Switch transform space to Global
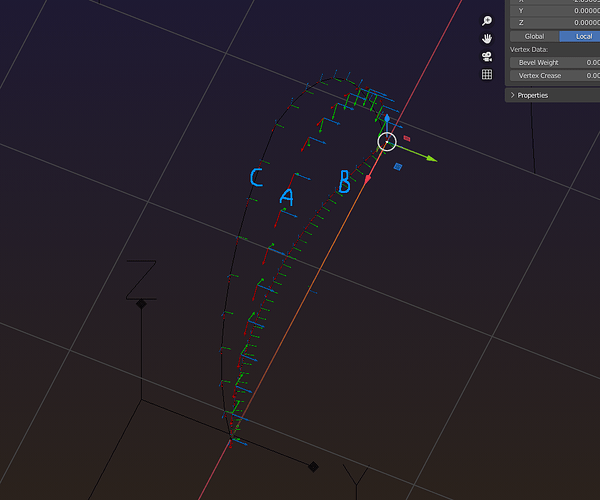 tap(534, 36)
